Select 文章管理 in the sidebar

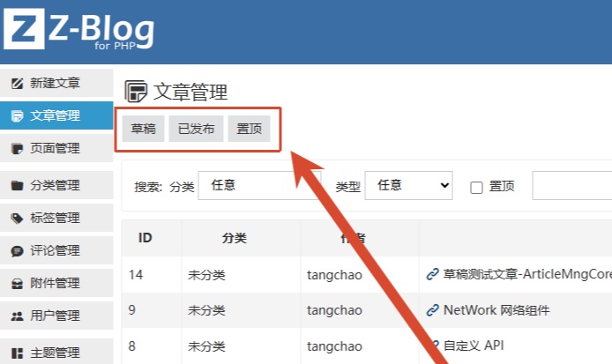(x=56, y=115)
